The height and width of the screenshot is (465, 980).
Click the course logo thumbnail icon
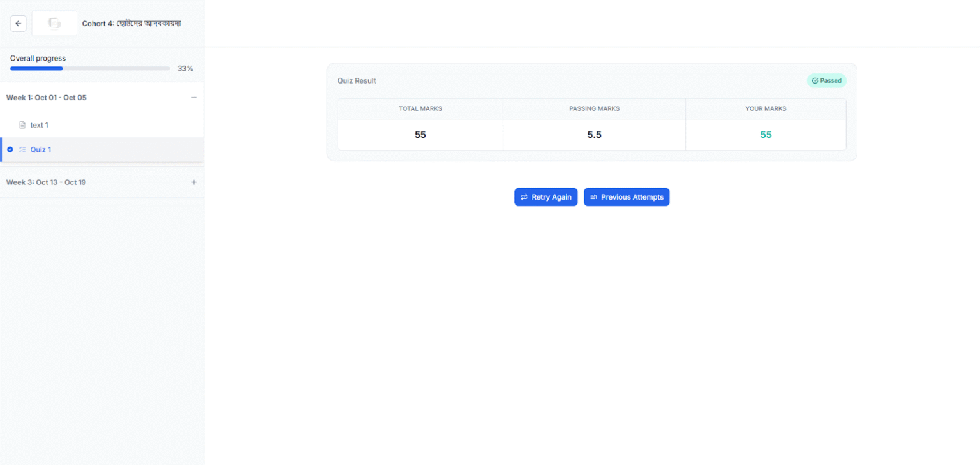[54, 23]
